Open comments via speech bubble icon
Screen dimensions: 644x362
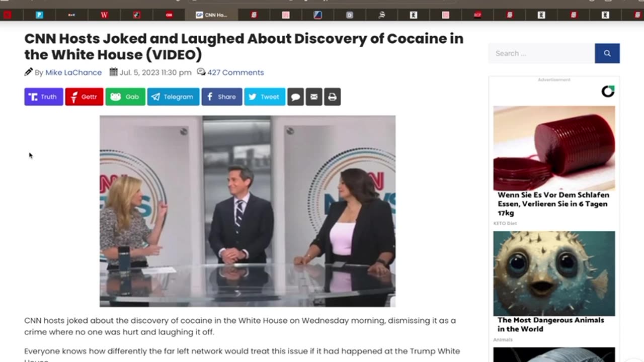[x=295, y=97]
